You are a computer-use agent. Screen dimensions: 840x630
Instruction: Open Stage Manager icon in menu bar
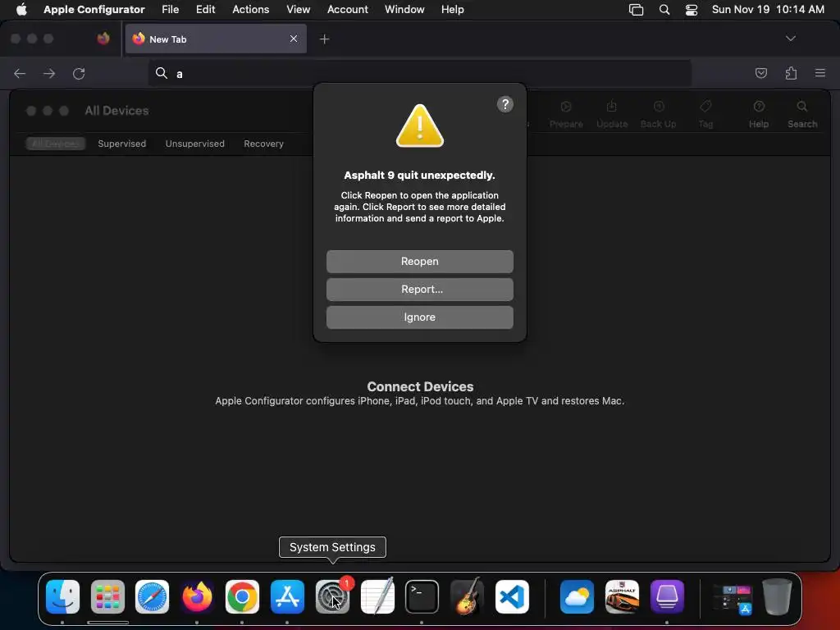pyautogui.click(x=636, y=10)
